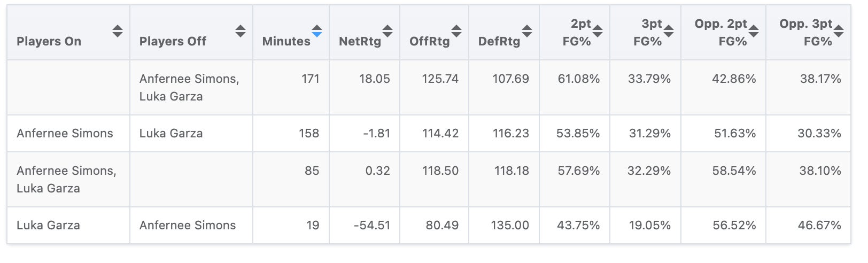Click the Players On sort arrows icon
Image resolution: width=868 pixels, height=263 pixels.
click(118, 31)
